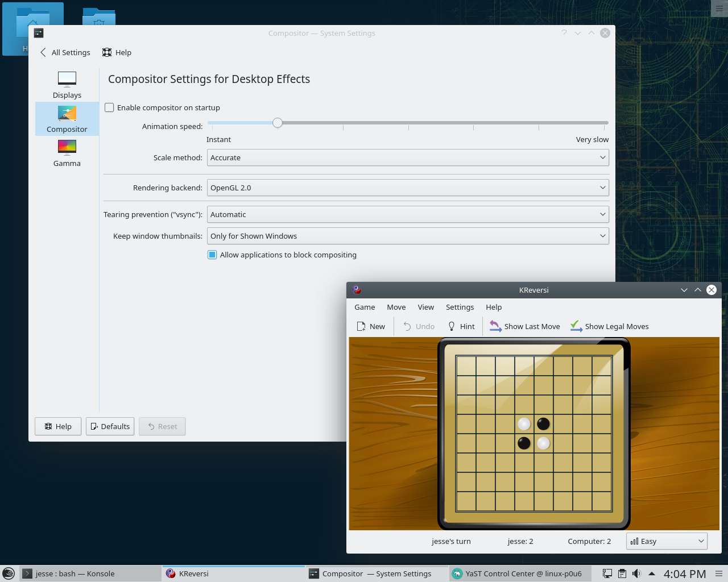Open the volume control in system tray
Viewport: 728px width, 582px height.
(x=637, y=573)
